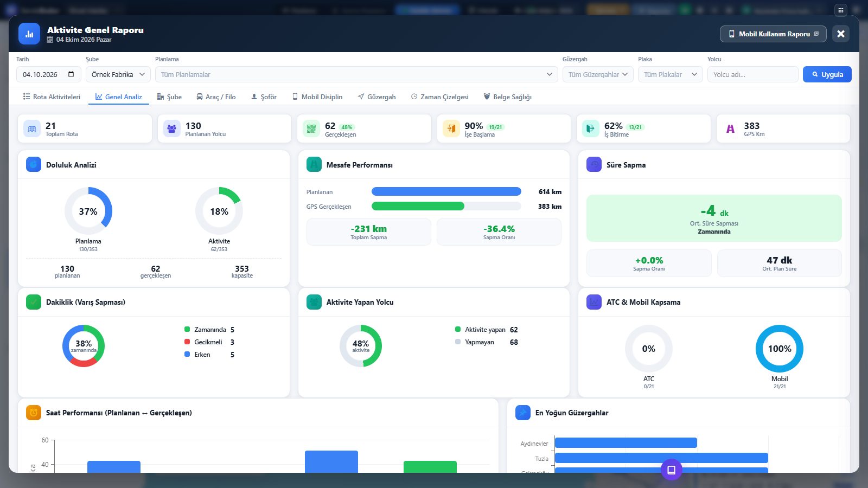Click the Uygula button
This screenshot has width=868, height=488.
[827, 74]
